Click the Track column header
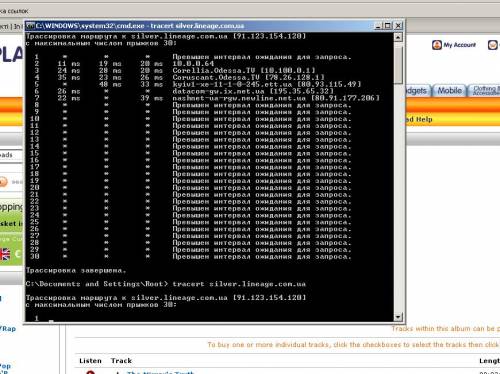500x374 pixels. (121, 361)
